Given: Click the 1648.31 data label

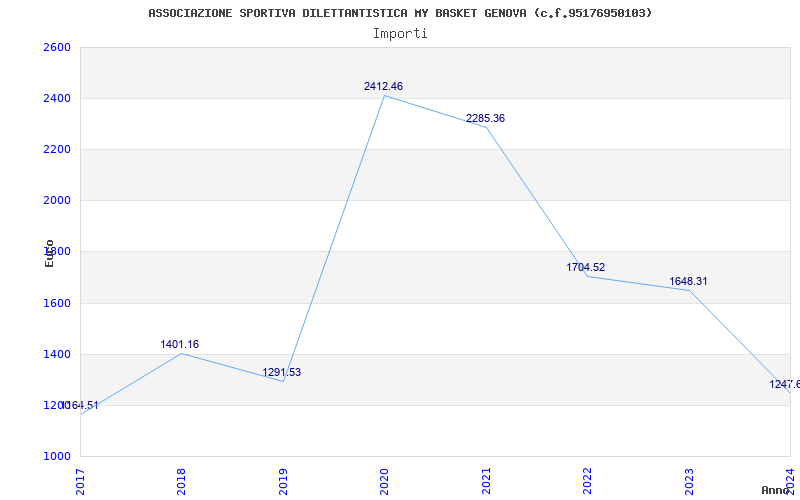Looking at the screenshot, I should pos(688,282).
